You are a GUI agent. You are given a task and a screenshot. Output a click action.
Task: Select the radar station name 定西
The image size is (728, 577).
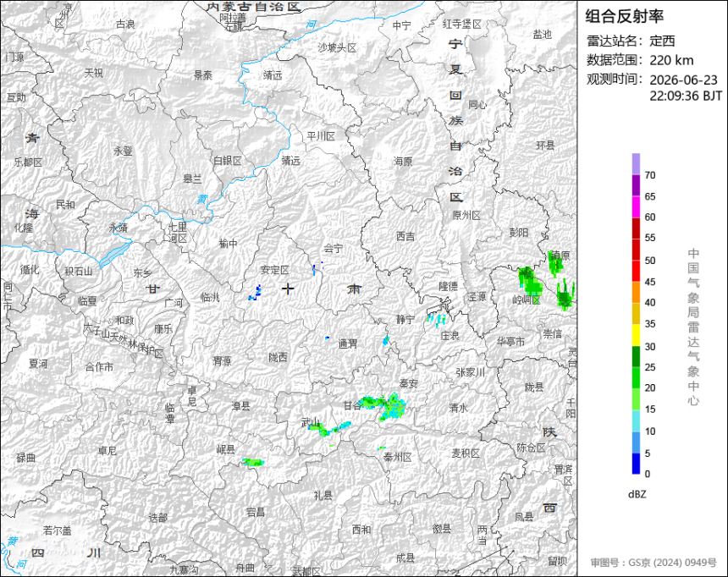pyautogui.click(x=662, y=41)
